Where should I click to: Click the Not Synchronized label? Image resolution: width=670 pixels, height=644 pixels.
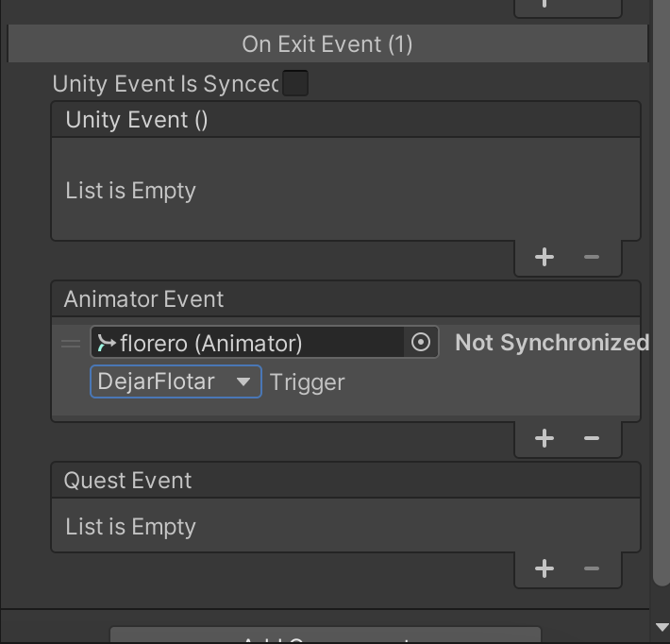pyautogui.click(x=552, y=343)
